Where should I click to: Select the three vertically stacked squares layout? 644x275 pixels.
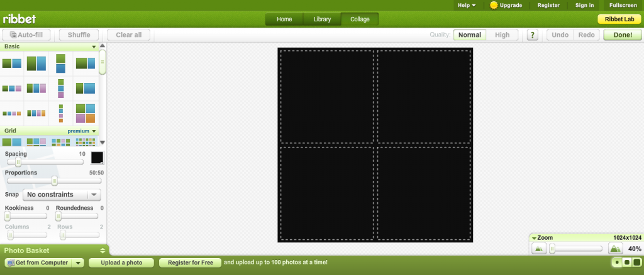pyautogui.click(x=61, y=88)
